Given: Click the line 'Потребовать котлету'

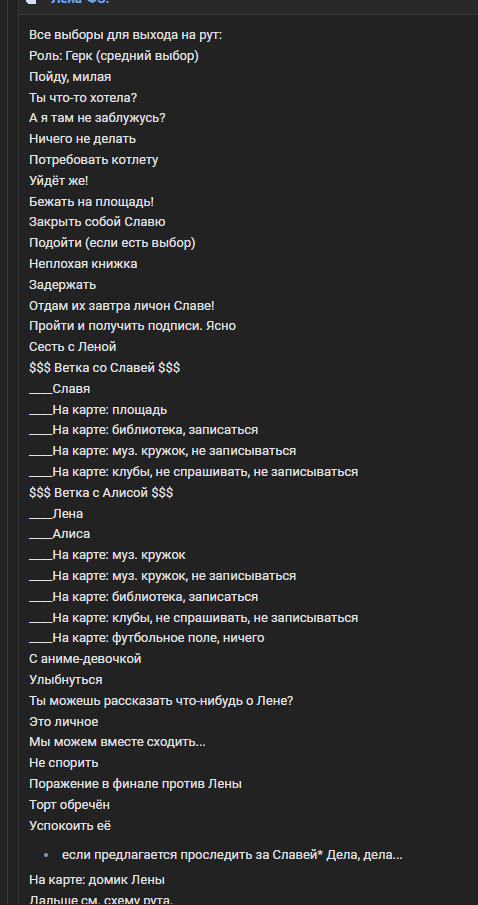Looking at the screenshot, I should tap(94, 160).
